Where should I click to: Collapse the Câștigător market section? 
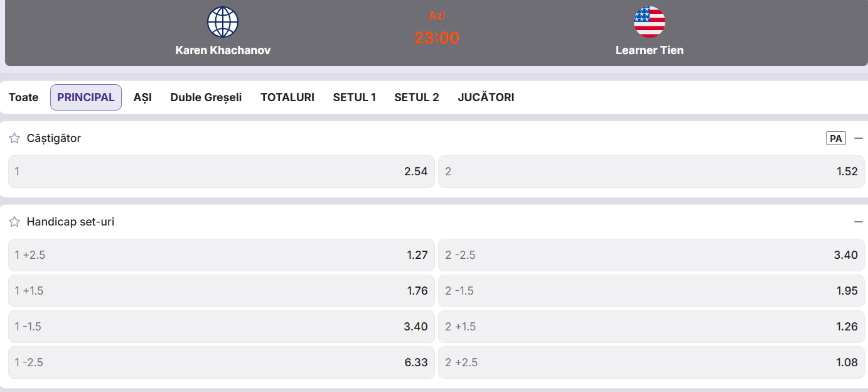[x=859, y=138]
